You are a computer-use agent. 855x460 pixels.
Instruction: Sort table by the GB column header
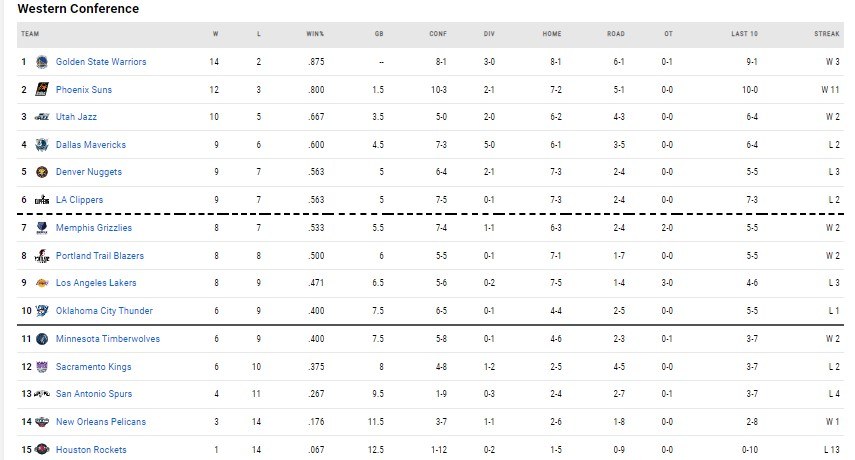pyautogui.click(x=378, y=33)
